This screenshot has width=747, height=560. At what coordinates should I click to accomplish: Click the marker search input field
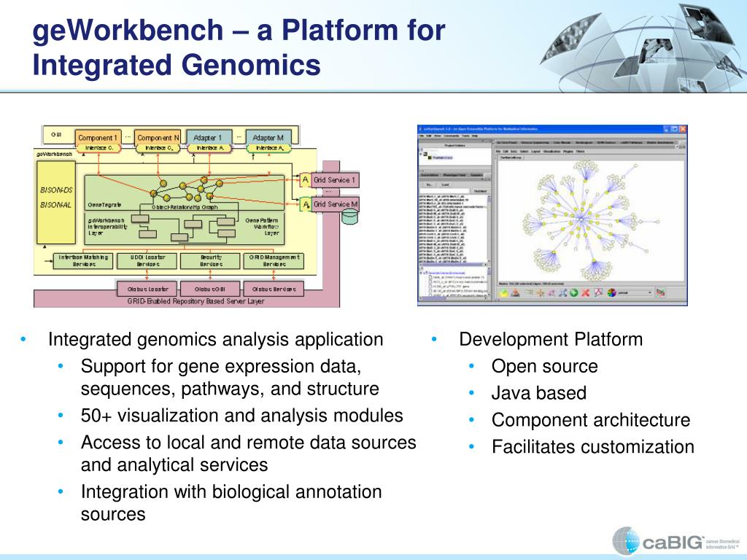444,191
